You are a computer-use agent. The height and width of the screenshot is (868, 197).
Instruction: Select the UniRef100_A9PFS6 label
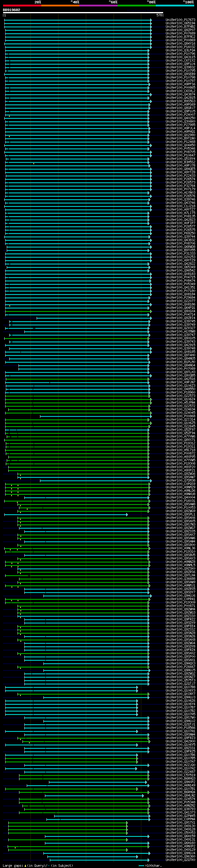[180, 84]
